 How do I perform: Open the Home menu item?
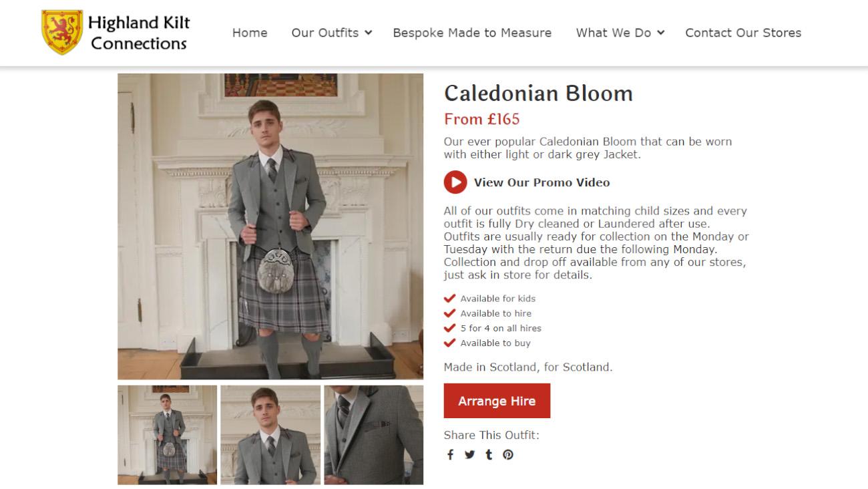point(250,33)
